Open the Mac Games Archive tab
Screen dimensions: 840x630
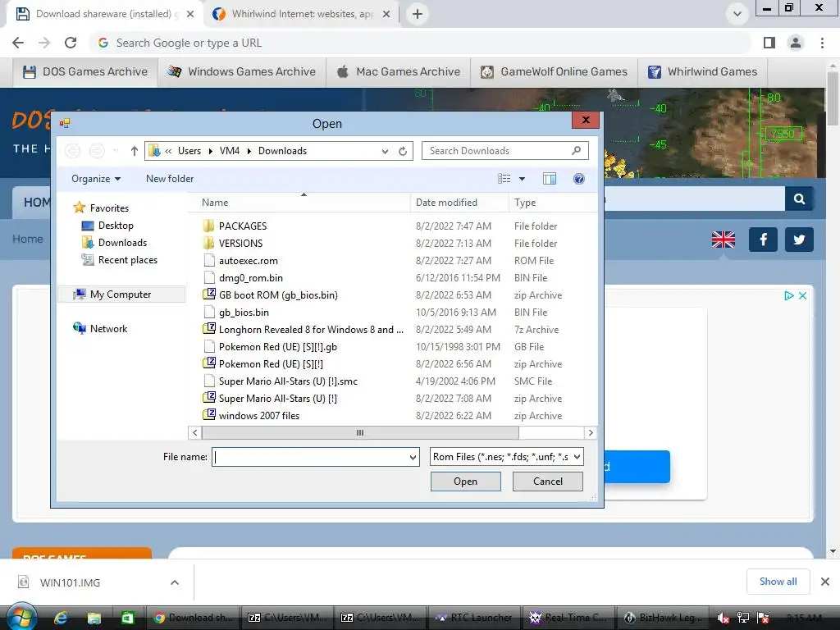coord(398,72)
